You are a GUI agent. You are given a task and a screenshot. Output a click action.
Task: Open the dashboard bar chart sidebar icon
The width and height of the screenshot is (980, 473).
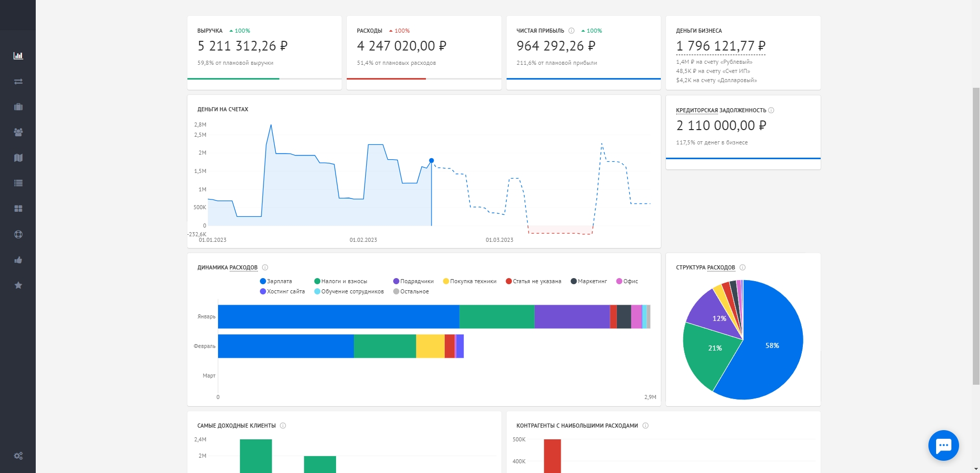pos(18,56)
